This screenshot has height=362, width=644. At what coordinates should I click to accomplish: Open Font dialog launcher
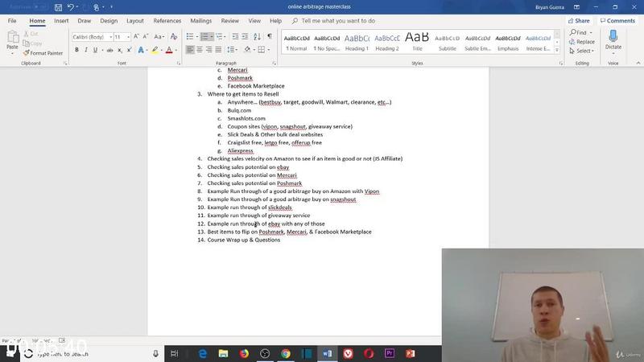pyautogui.click(x=179, y=64)
